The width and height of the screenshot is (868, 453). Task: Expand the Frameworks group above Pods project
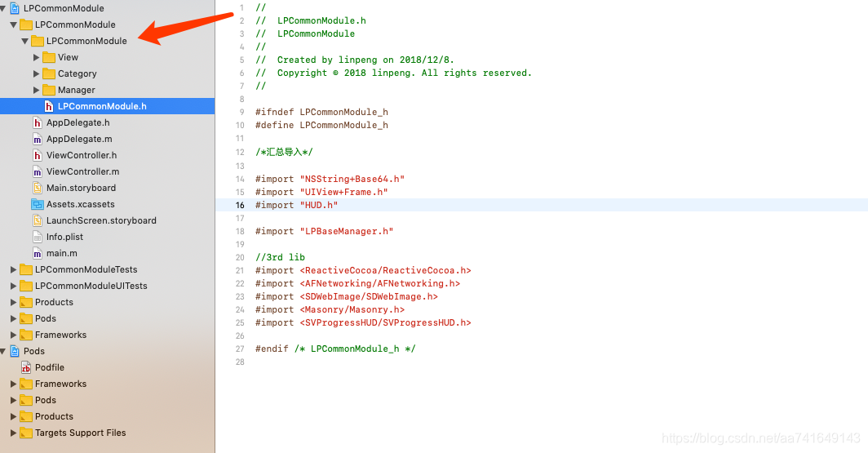(x=13, y=335)
